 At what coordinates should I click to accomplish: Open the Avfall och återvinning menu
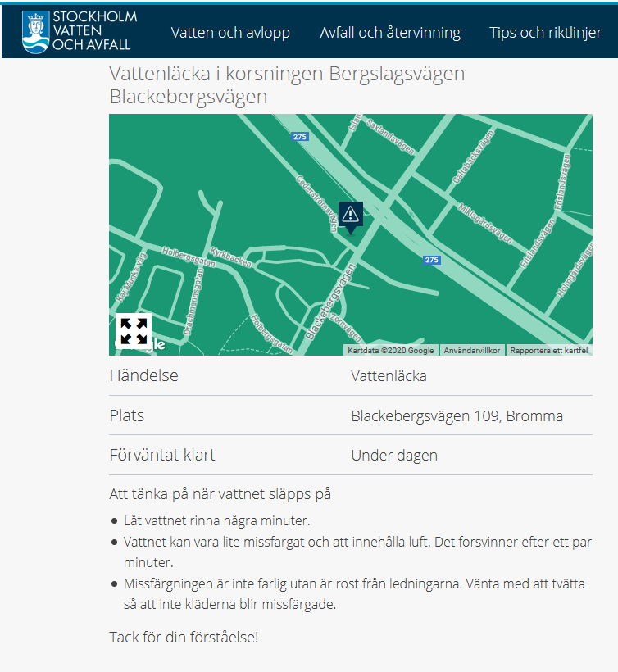(x=390, y=33)
